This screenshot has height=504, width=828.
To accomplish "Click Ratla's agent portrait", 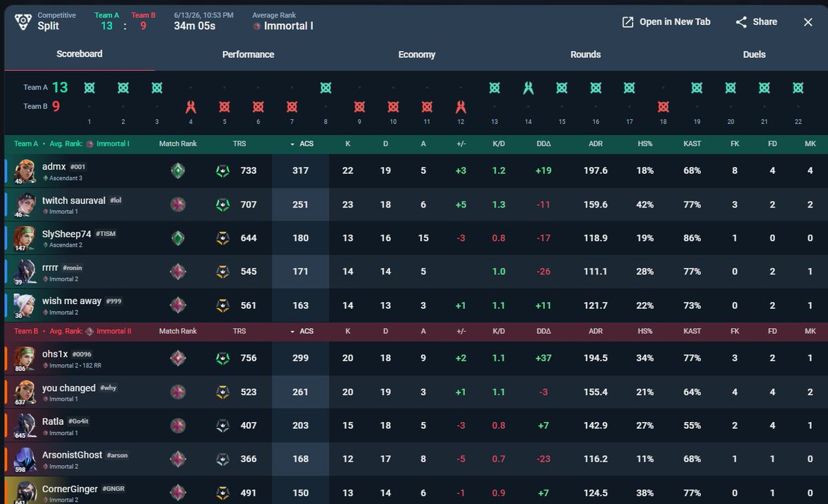I will pos(24,425).
